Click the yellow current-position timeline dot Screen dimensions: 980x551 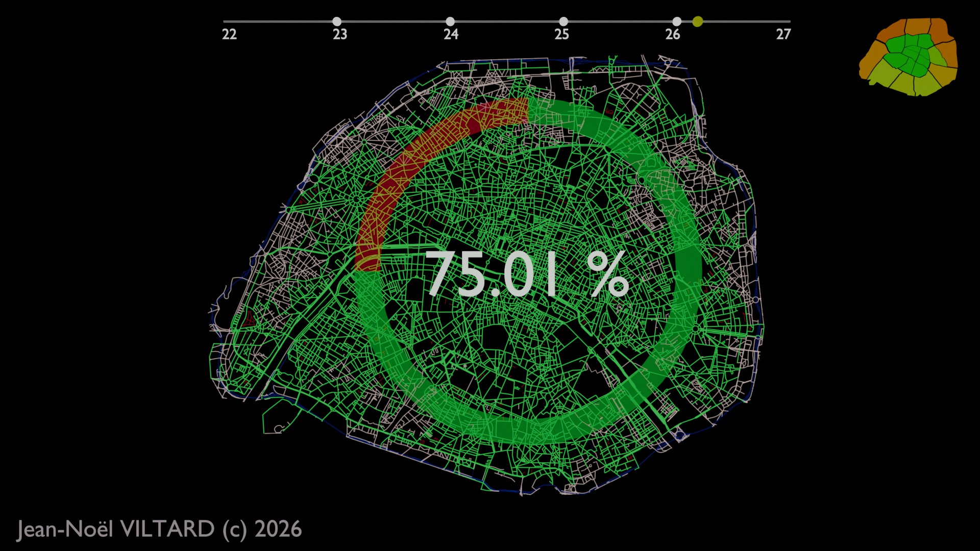pyautogui.click(x=698, y=21)
